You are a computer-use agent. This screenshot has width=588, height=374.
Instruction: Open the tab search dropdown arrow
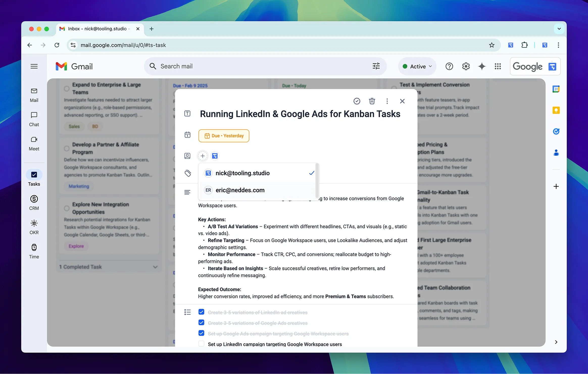(559, 29)
